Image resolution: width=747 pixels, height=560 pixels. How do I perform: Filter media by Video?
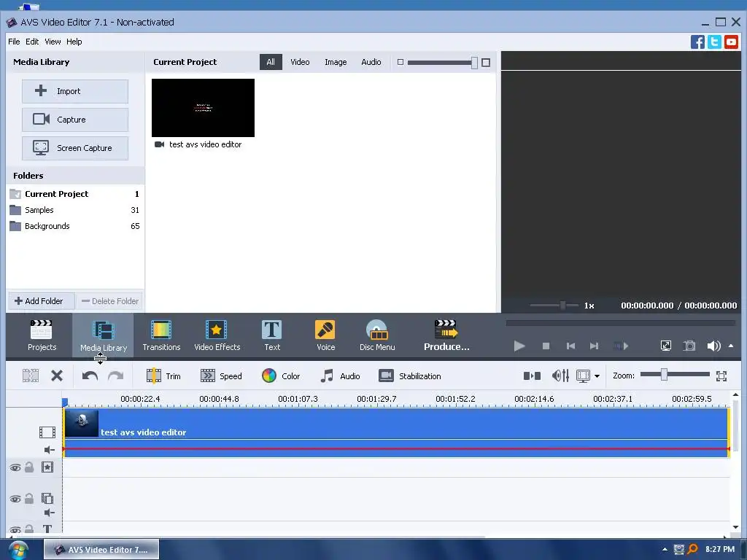300,62
